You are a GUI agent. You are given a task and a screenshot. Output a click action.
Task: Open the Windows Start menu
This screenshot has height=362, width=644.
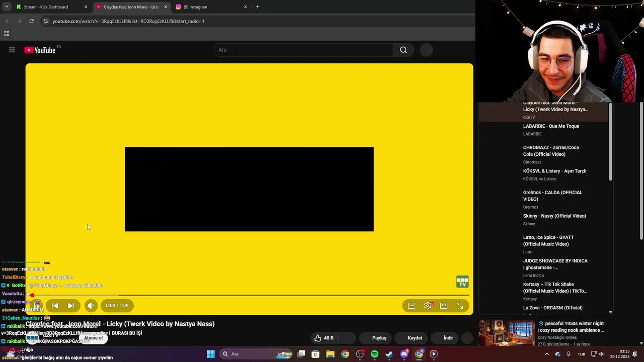(x=211, y=354)
